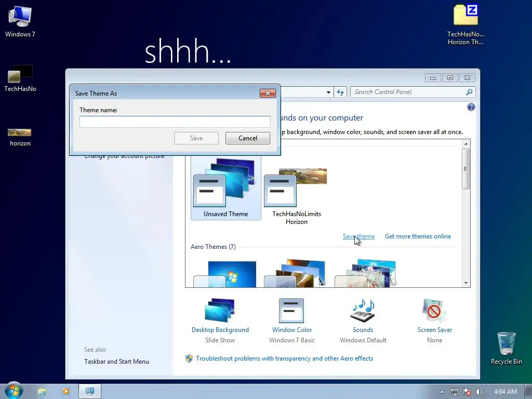The height and width of the screenshot is (399, 532).
Task: Click Get more themes online link
Action: coord(418,236)
